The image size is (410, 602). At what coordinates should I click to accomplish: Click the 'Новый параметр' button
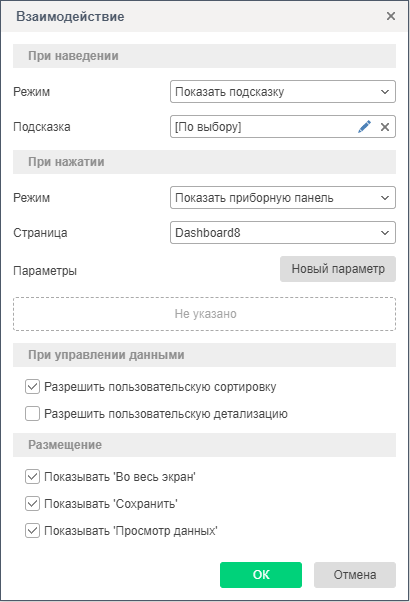(x=338, y=269)
